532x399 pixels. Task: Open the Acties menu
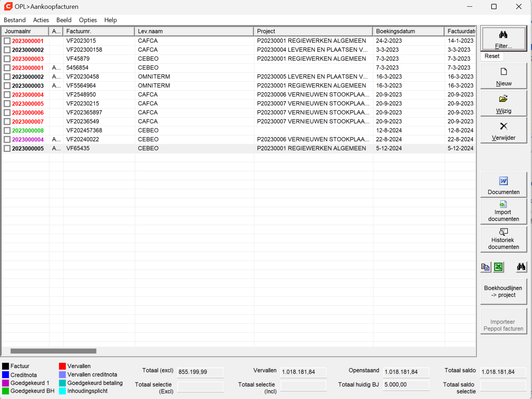(x=41, y=20)
